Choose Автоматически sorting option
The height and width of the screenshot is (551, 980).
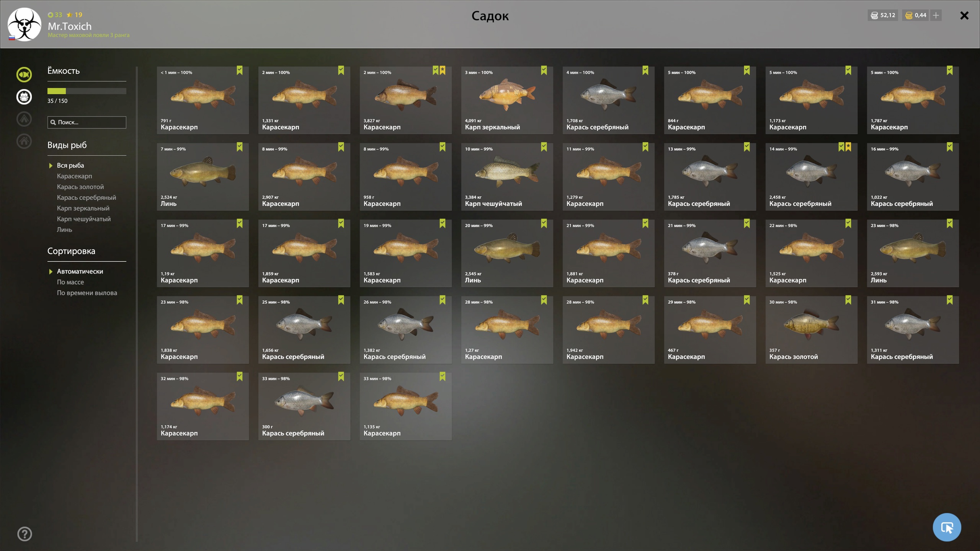click(x=80, y=271)
